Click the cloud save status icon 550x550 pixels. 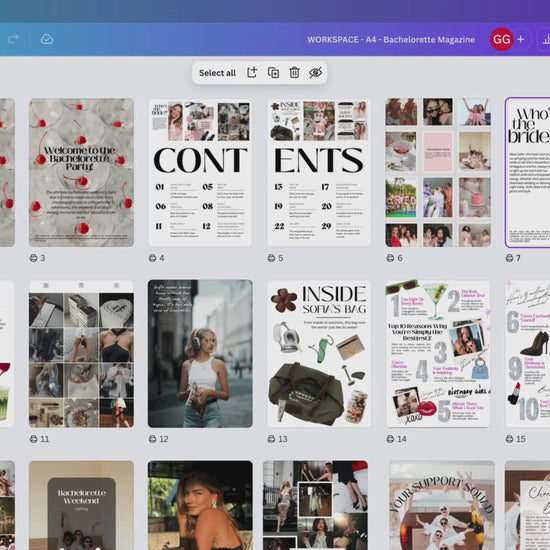tap(47, 39)
